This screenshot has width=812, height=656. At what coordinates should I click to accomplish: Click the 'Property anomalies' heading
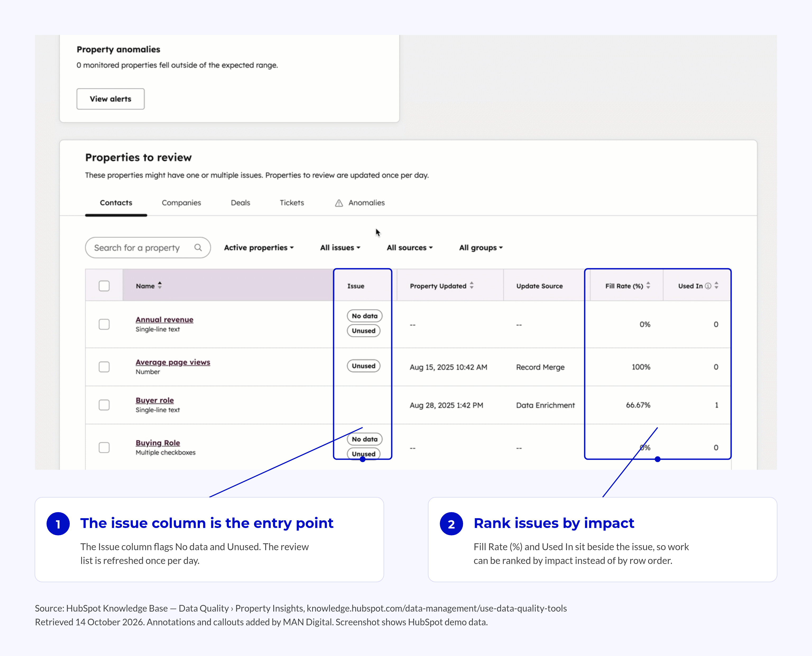pos(118,49)
